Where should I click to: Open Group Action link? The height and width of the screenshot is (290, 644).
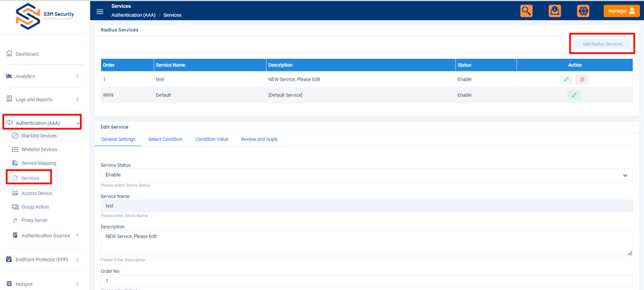(35, 207)
